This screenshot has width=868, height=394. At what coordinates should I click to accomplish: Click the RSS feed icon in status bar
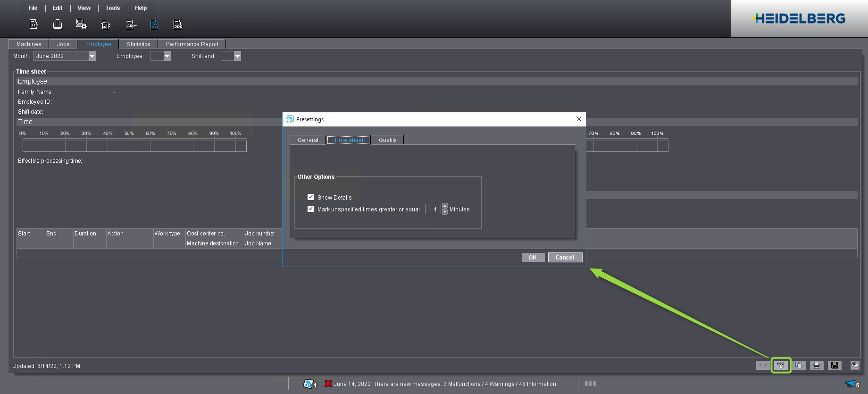[x=308, y=384]
